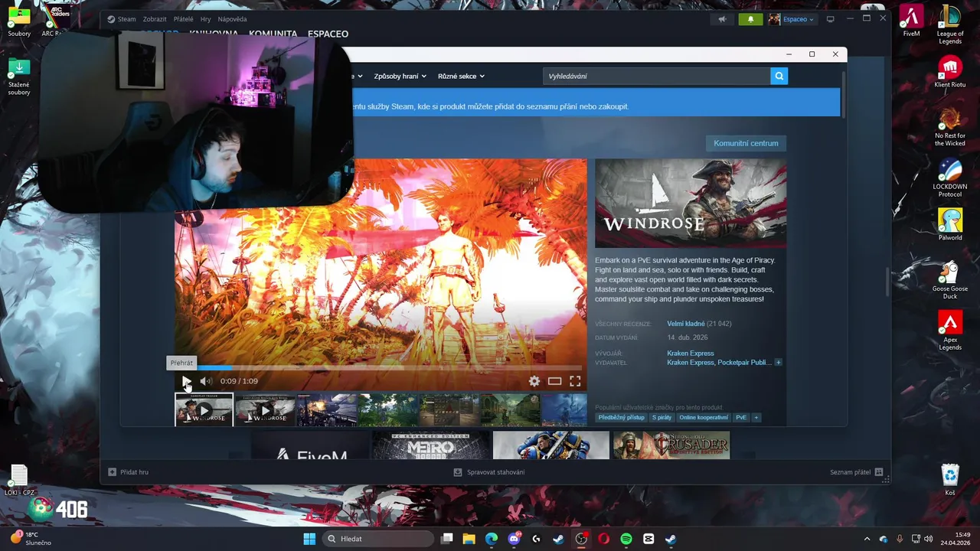Open the Způsoby hraní dropdown
The image size is (980, 551).
pyautogui.click(x=400, y=77)
